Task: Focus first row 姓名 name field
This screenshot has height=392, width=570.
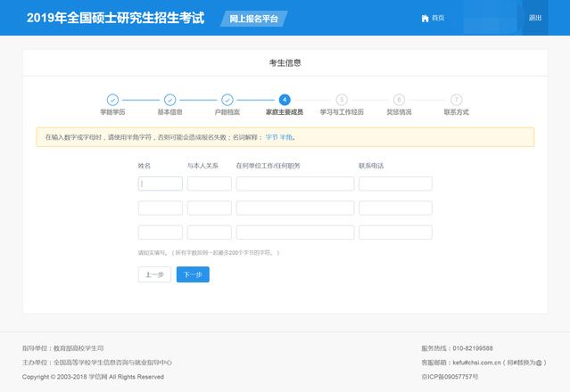Action: click(x=161, y=184)
